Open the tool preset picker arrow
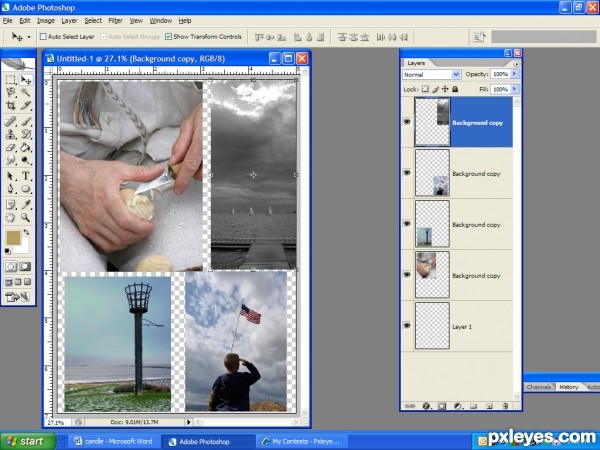 (29, 37)
